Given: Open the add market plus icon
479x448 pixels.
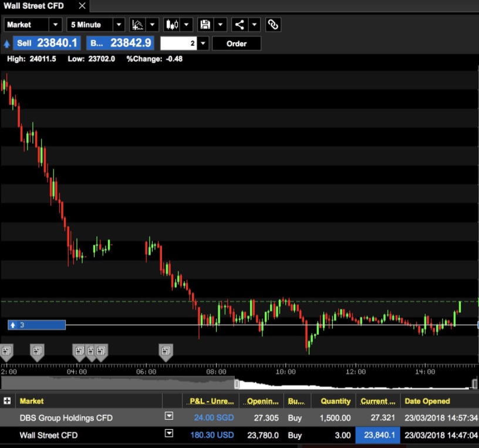Looking at the screenshot, I should (x=7, y=401).
